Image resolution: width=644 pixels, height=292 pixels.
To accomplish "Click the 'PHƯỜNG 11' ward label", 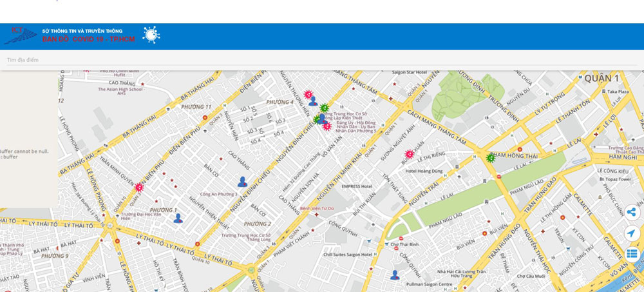I will click(196, 107).
